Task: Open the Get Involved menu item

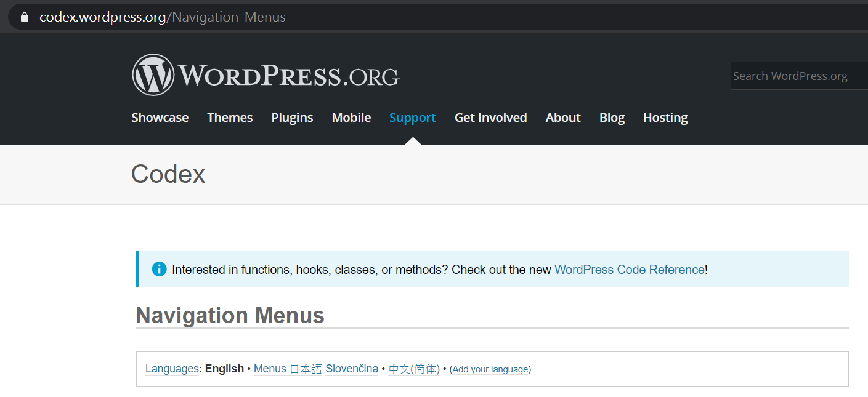Action: 491,118
